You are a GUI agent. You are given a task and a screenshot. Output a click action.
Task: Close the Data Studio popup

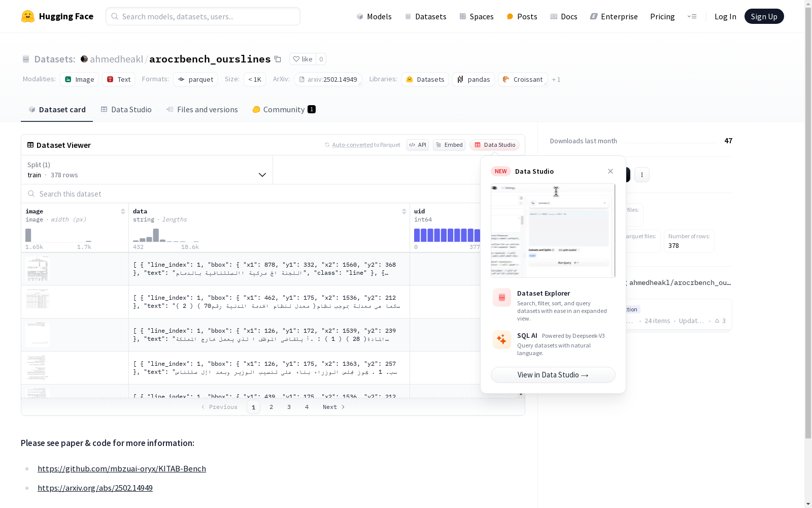(x=611, y=171)
